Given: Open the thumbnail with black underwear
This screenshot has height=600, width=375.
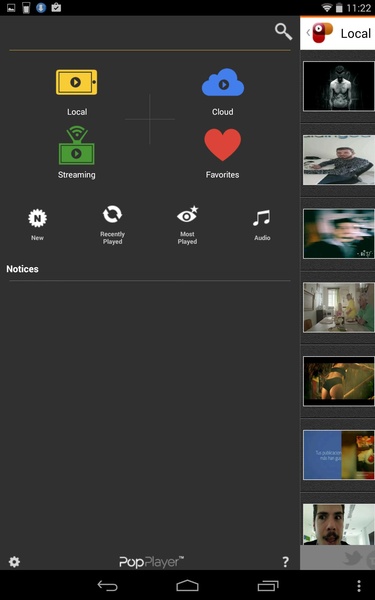Looking at the screenshot, I should pyautogui.click(x=339, y=381).
